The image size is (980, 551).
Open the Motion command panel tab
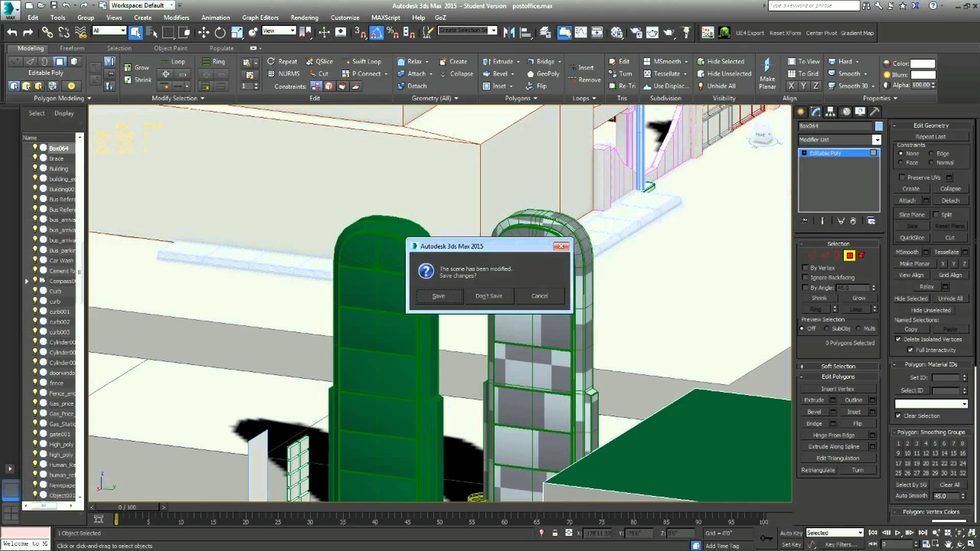point(846,112)
